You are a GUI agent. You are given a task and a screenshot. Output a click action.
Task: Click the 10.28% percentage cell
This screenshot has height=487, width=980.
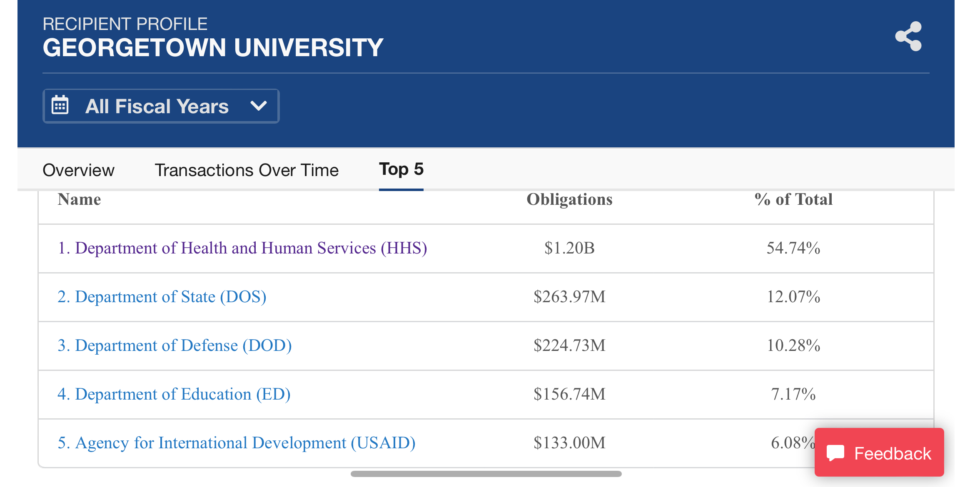coord(793,345)
